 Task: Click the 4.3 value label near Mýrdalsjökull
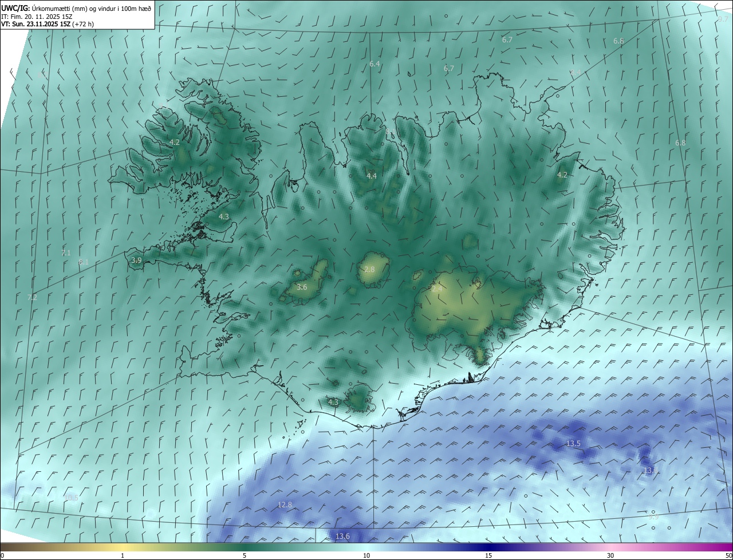coord(333,402)
